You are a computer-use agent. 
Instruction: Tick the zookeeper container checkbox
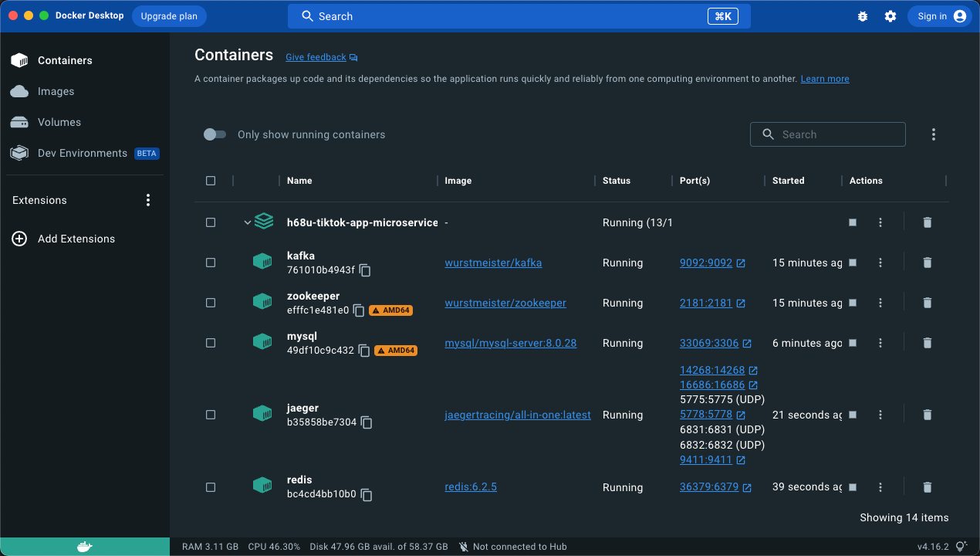[211, 303]
